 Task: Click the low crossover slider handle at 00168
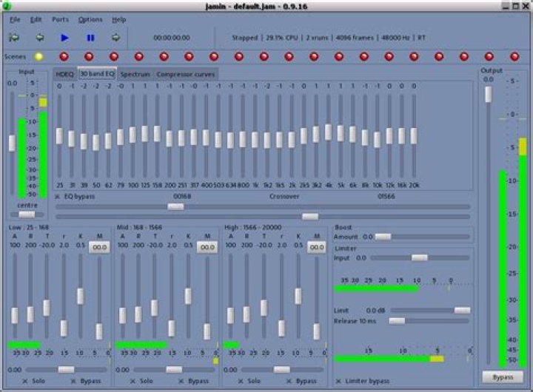tap(175, 206)
